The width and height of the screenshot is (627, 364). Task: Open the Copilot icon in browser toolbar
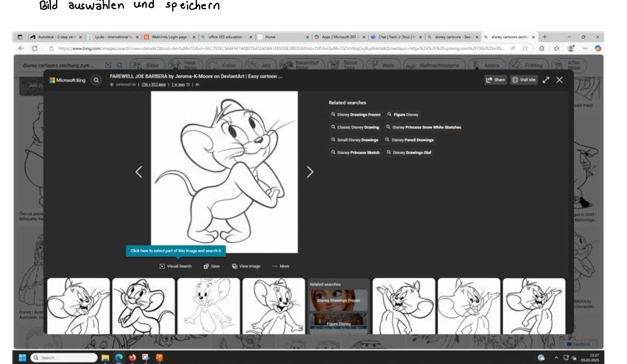598,48
